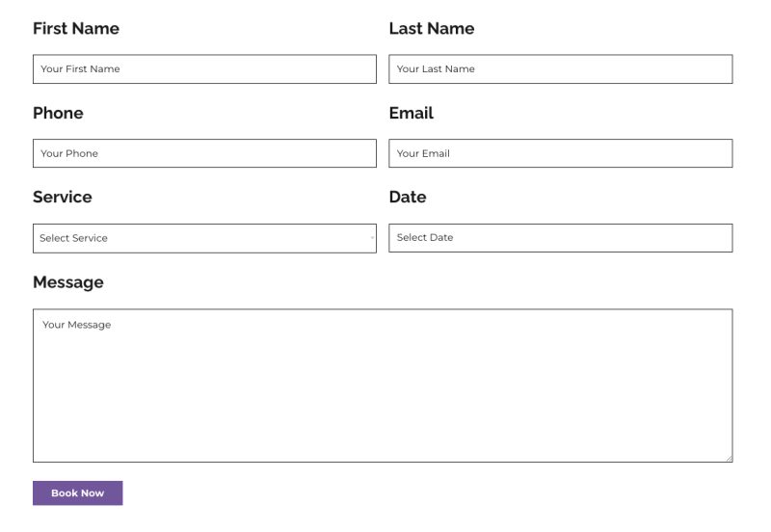Open the Select Service dropdown

pos(204,238)
